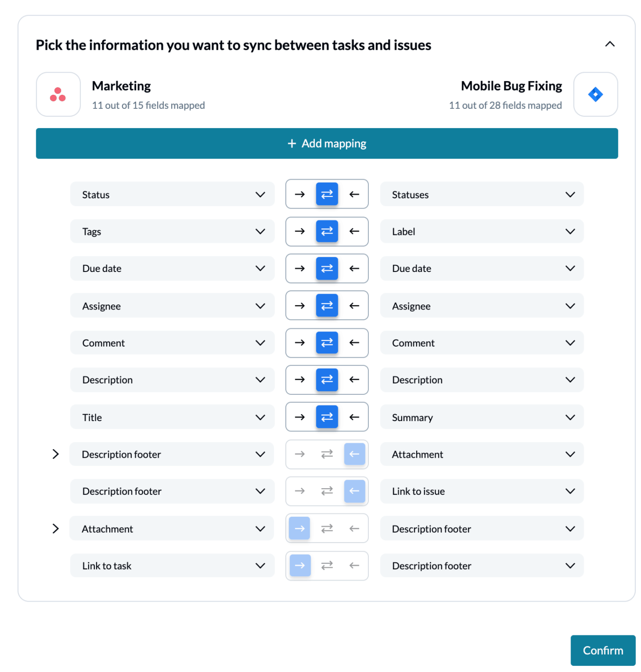Toggle right-arrow sync on Link to task row
Image resolution: width=641 pixels, height=672 pixels.
[300, 566]
